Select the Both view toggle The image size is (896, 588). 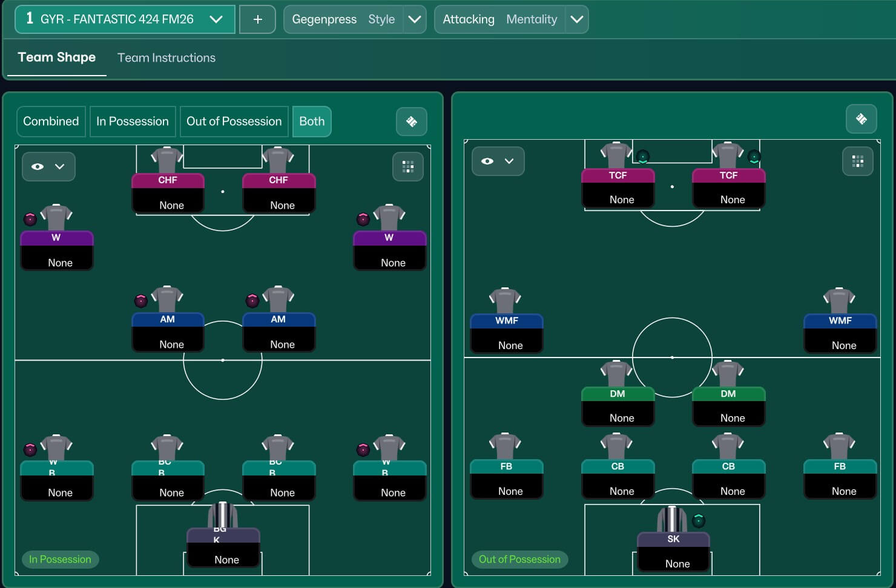click(x=312, y=122)
